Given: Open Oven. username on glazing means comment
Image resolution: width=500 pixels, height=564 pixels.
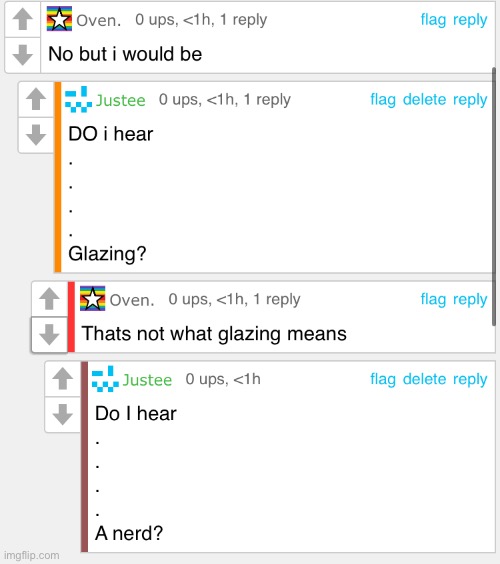Looking at the screenshot, I should pyautogui.click(x=132, y=300).
